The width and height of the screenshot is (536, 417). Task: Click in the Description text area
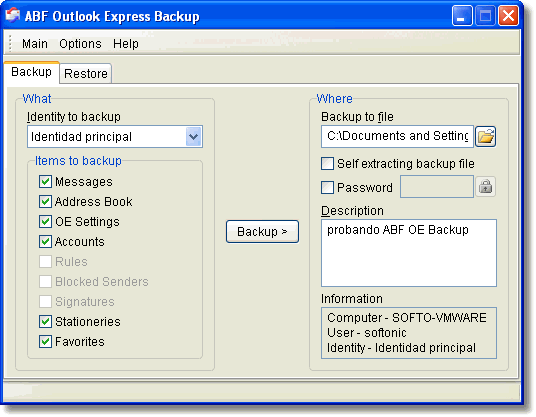point(409,253)
